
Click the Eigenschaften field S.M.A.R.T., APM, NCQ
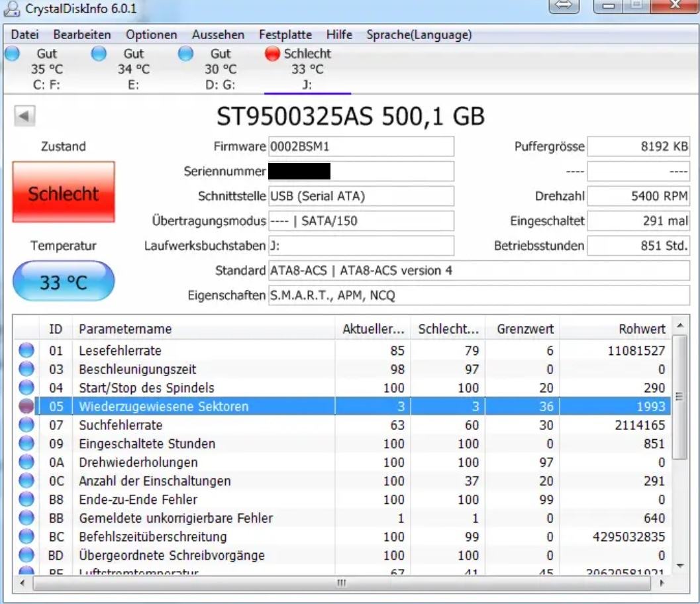point(479,295)
